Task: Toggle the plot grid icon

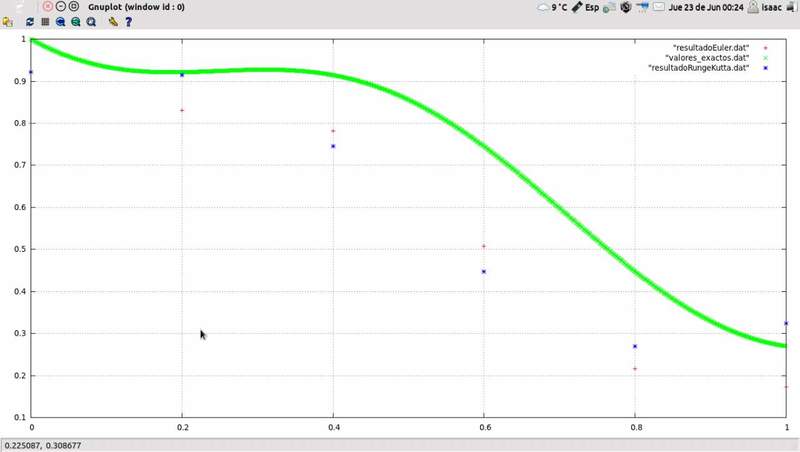Action: point(45,22)
